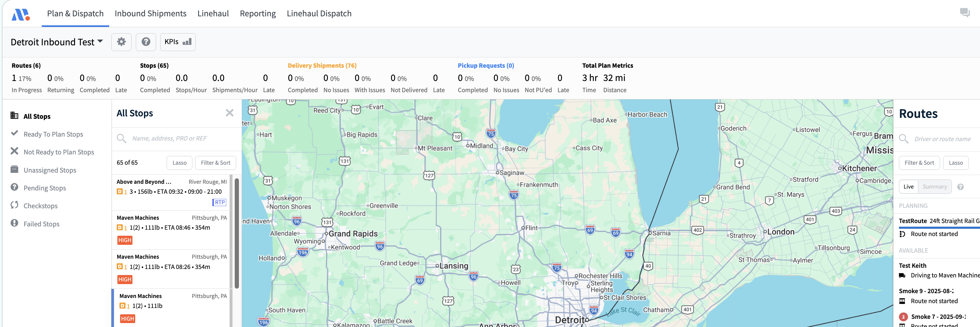
Task: Switch routes view to Summary
Action: point(934,187)
